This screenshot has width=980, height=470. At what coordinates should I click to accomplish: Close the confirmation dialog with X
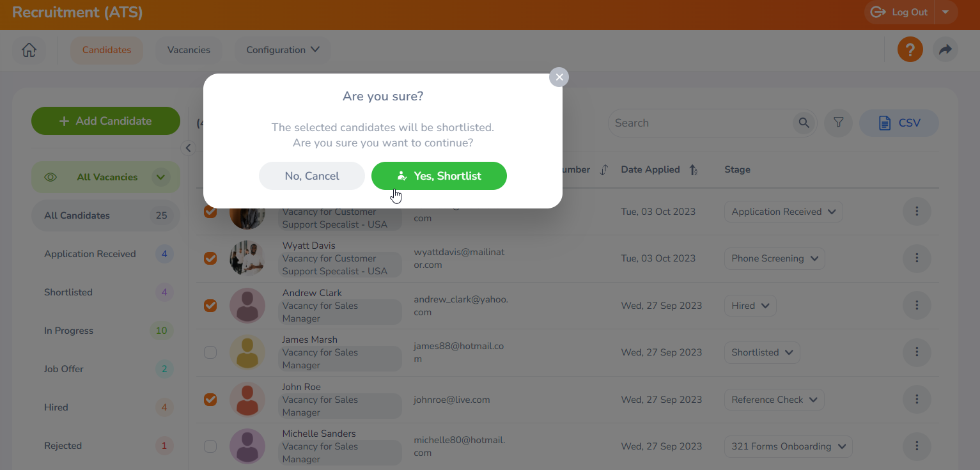click(x=559, y=77)
